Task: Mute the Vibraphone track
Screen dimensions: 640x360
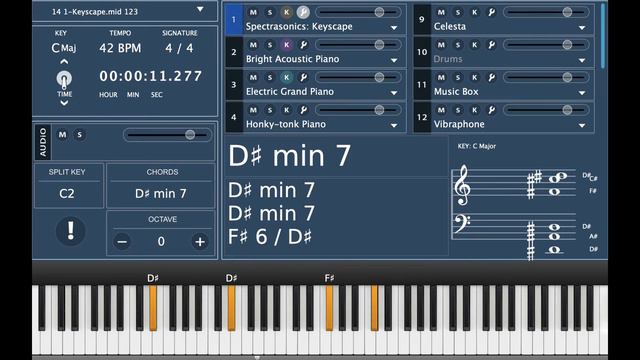Action: [441, 110]
